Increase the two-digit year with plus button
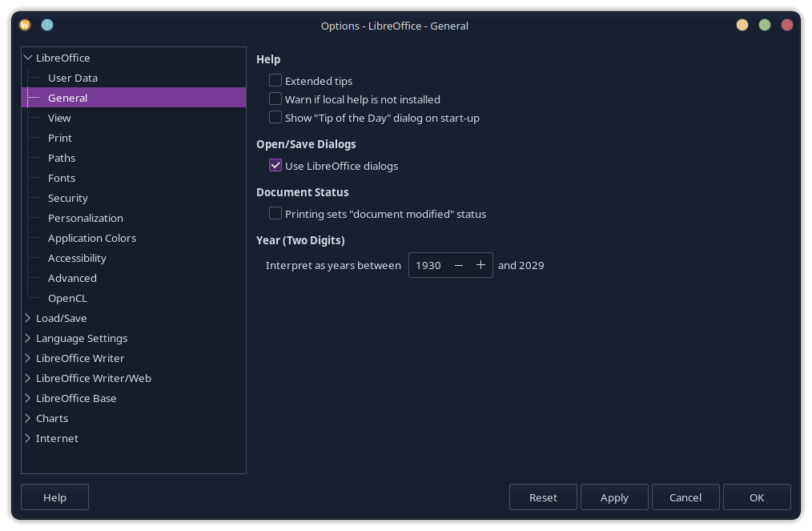This screenshot has width=812, height=531. (480, 265)
